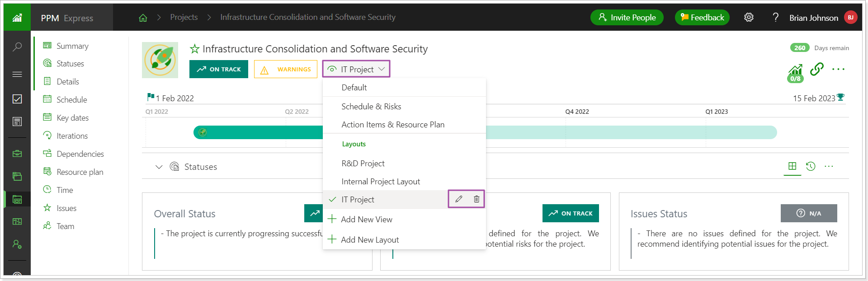The width and height of the screenshot is (868, 281).
Task: Open Schedule in side navigation
Action: point(65,99)
